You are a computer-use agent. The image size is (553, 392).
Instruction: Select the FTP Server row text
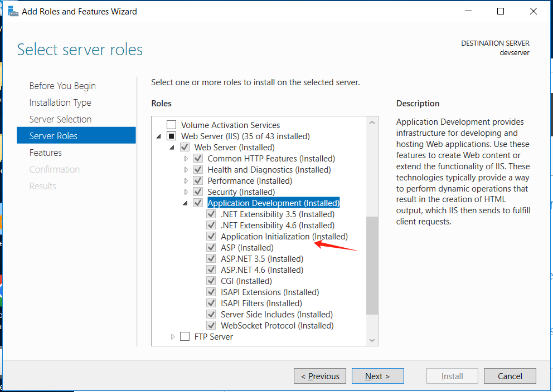coord(214,337)
